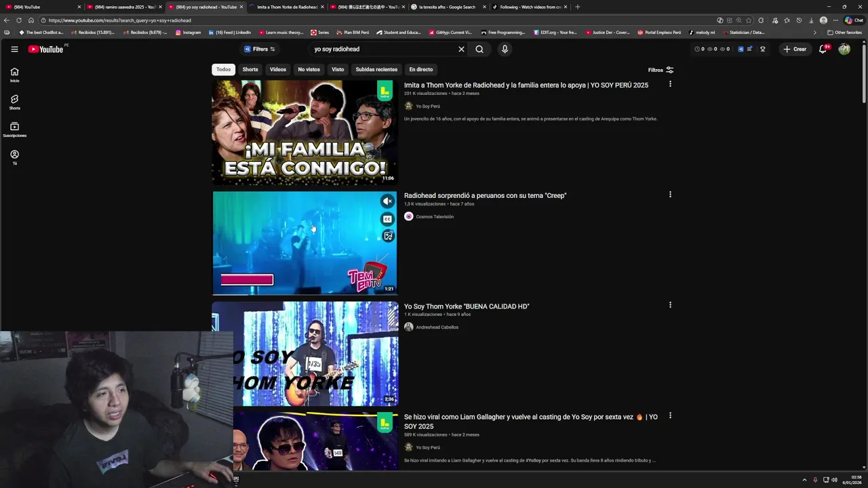Switch to 'Following - Watch videos' browser tab
The image size is (868, 488).
click(x=529, y=7)
